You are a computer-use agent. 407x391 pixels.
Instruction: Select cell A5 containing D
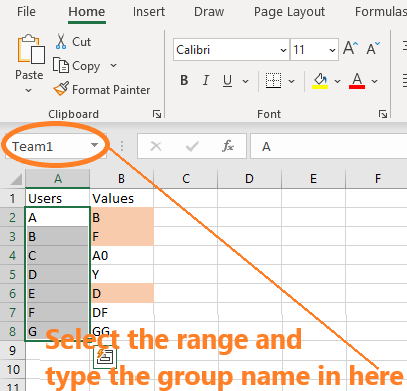57,274
